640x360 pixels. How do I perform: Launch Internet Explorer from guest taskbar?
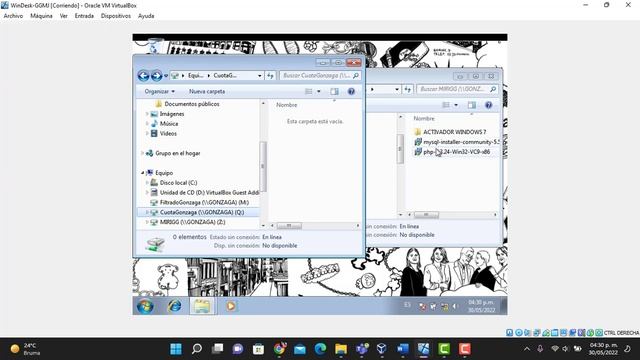[175, 306]
